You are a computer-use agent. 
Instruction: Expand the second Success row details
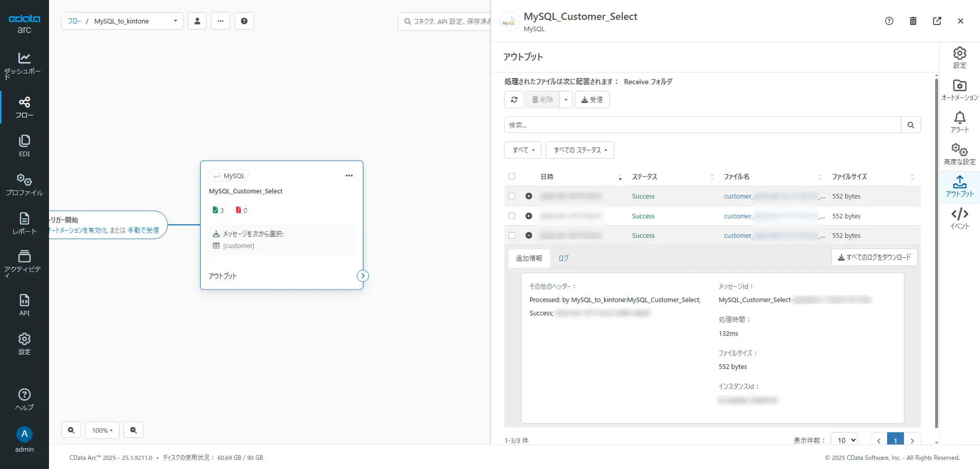pos(529,216)
